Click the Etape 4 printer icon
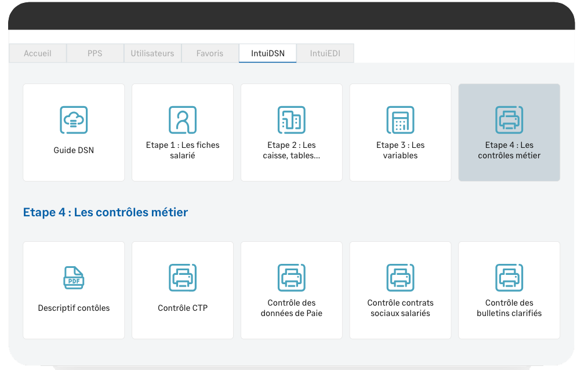This screenshot has height=370, width=588. click(509, 120)
